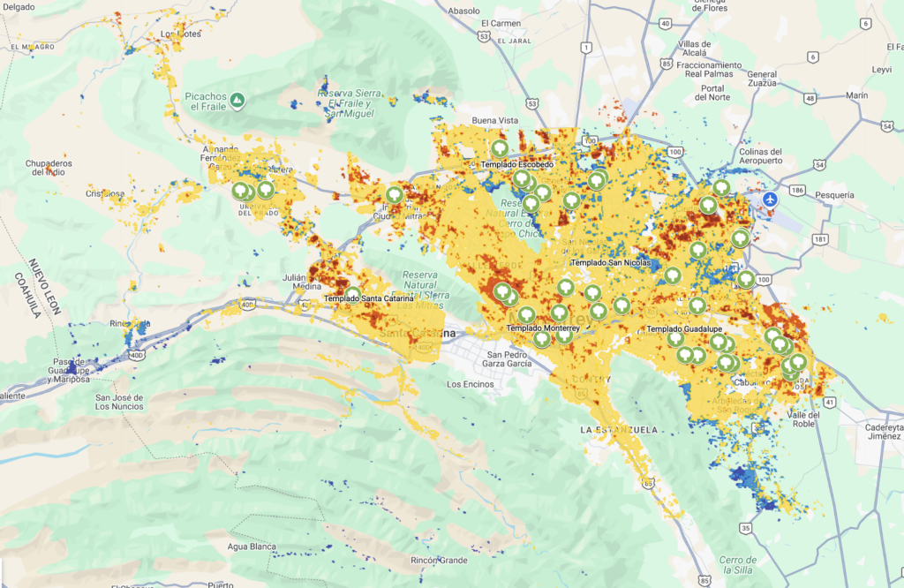The width and height of the screenshot is (904, 588).
Task: Click highway 35 shield near Cerro de la Silla
Action: 747,528
